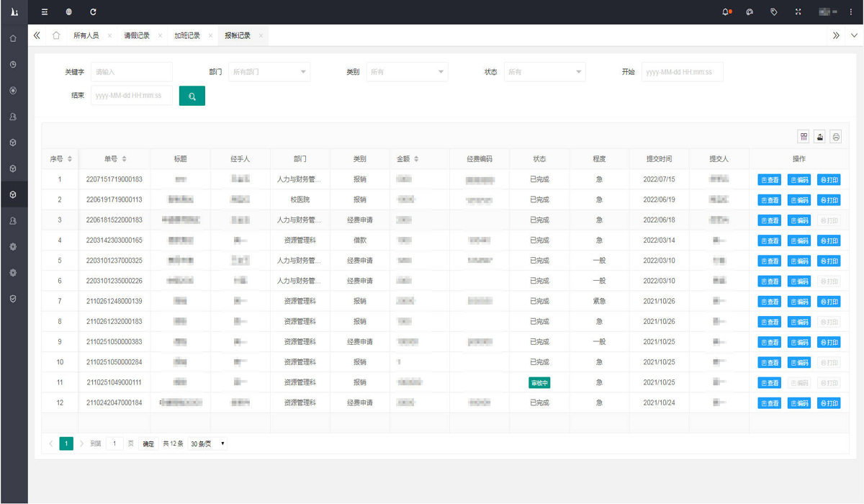Open the notification bell

726,12
